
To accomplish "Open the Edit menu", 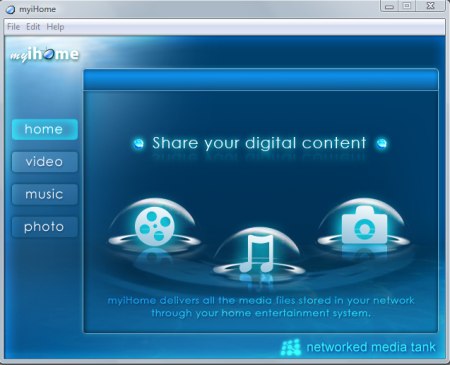I will click(x=33, y=27).
